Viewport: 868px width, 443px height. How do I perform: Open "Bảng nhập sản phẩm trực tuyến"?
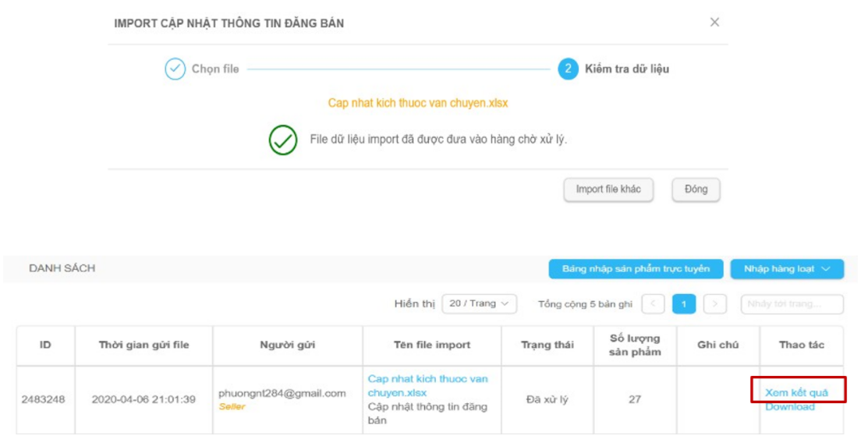(x=636, y=269)
